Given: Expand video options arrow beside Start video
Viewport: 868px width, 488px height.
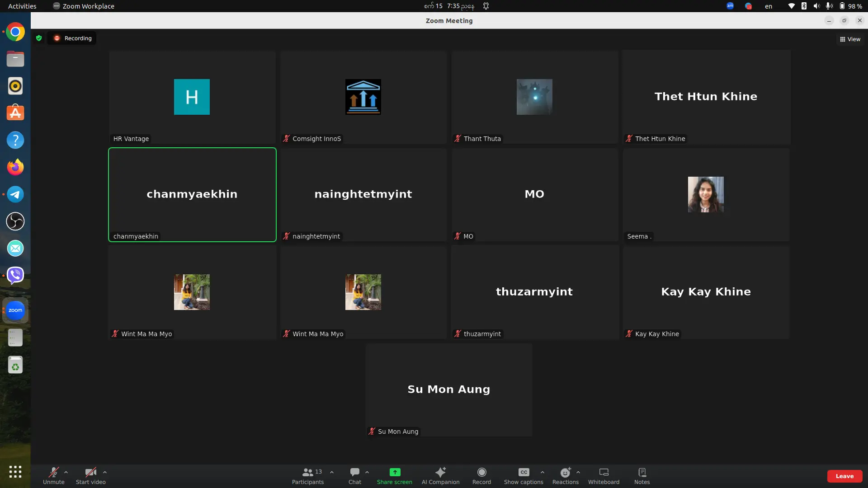Looking at the screenshot, I should [105, 472].
